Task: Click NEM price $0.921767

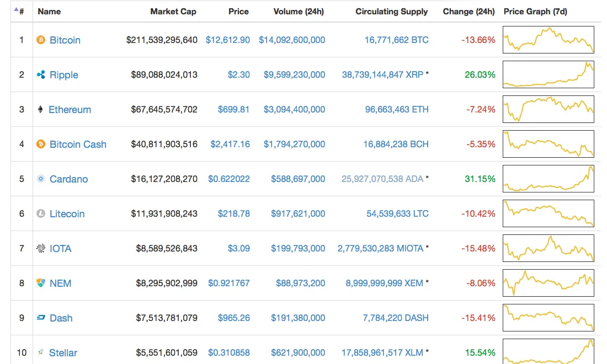Action: 229,283
